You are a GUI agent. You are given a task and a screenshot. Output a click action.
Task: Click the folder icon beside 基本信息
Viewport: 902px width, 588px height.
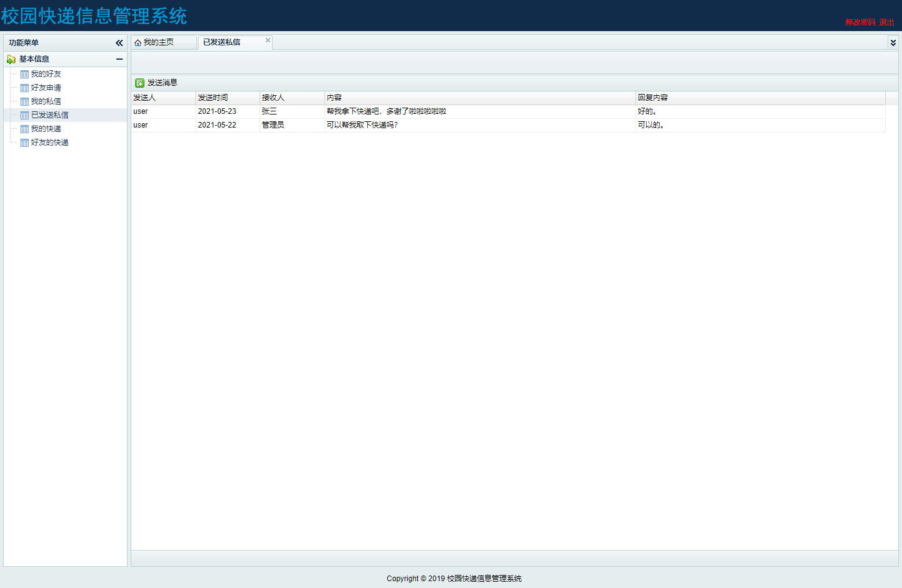pyautogui.click(x=11, y=59)
